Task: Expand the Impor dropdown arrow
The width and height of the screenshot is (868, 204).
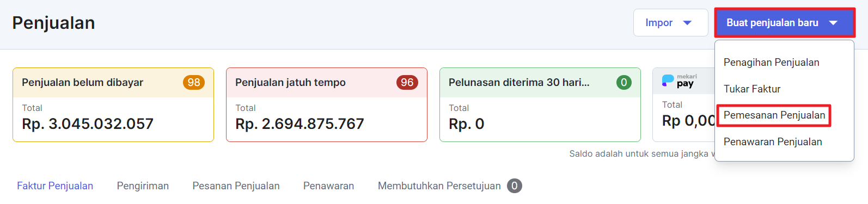Action: (687, 23)
